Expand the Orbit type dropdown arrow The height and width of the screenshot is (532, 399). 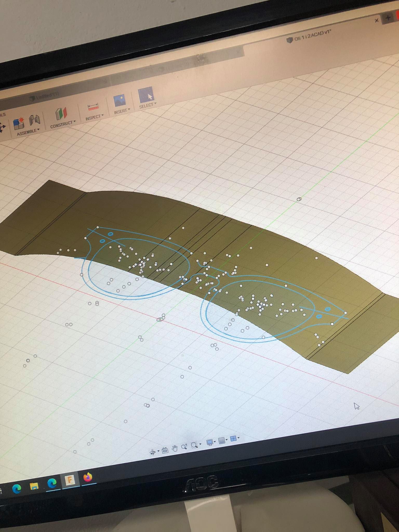coord(158,451)
